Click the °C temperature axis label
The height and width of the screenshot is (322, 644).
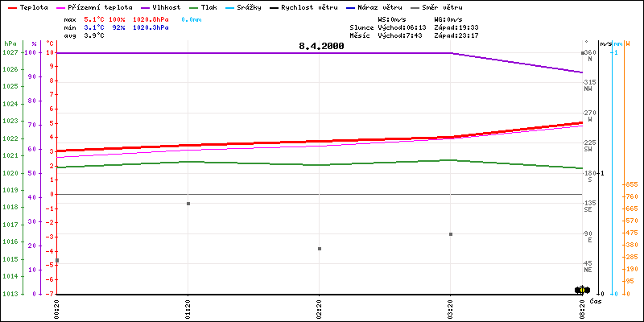click(51, 43)
